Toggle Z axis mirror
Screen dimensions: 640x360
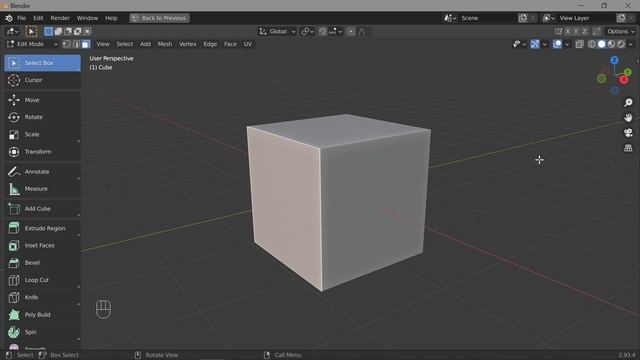click(x=584, y=31)
